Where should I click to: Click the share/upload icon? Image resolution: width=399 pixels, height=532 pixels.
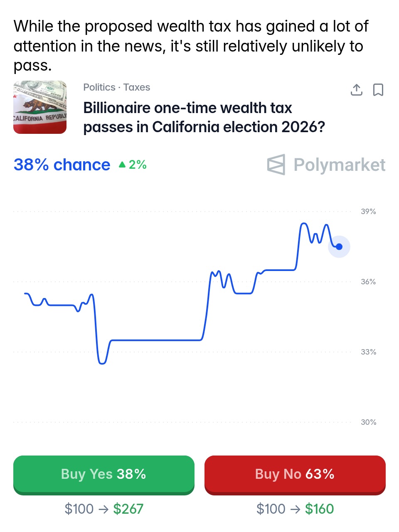[x=357, y=89]
